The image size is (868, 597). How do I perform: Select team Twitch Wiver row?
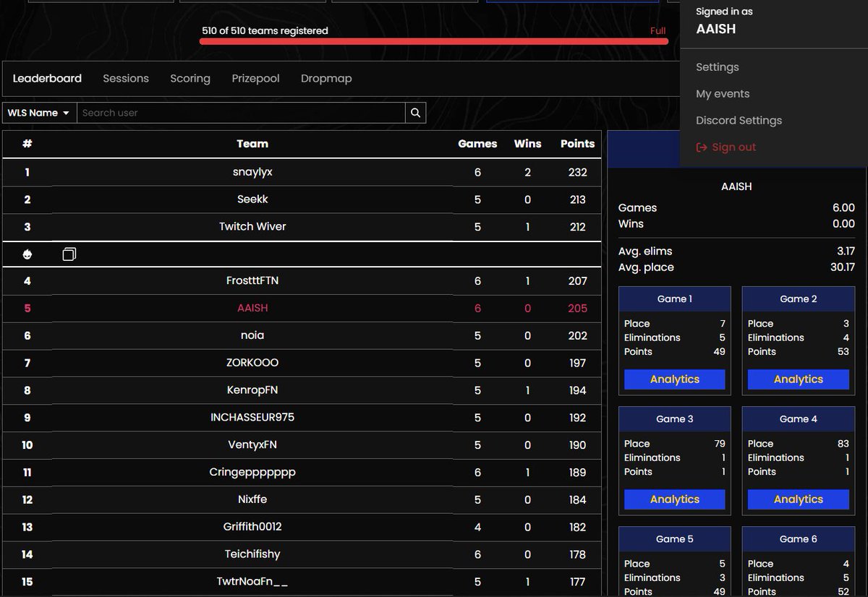(302, 227)
